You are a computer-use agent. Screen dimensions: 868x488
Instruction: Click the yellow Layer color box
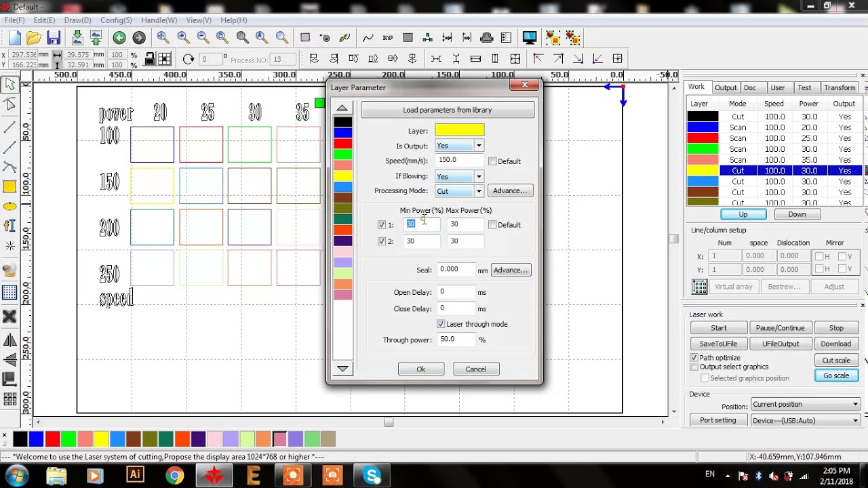(x=460, y=130)
